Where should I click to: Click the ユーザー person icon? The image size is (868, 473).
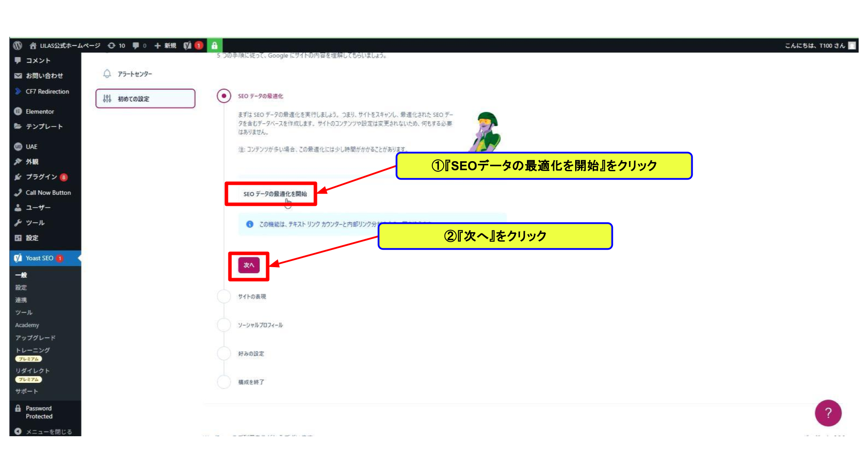(x=18, y=208)
